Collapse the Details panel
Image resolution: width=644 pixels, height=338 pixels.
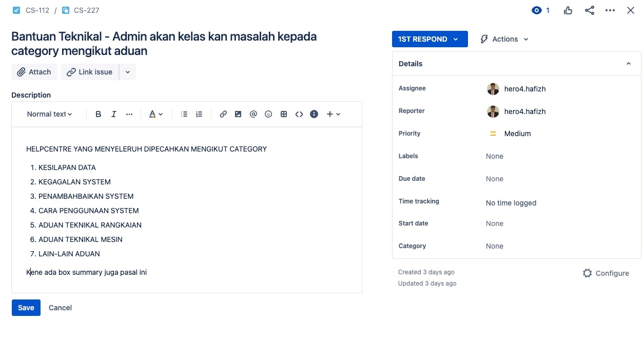coord(629,64)
